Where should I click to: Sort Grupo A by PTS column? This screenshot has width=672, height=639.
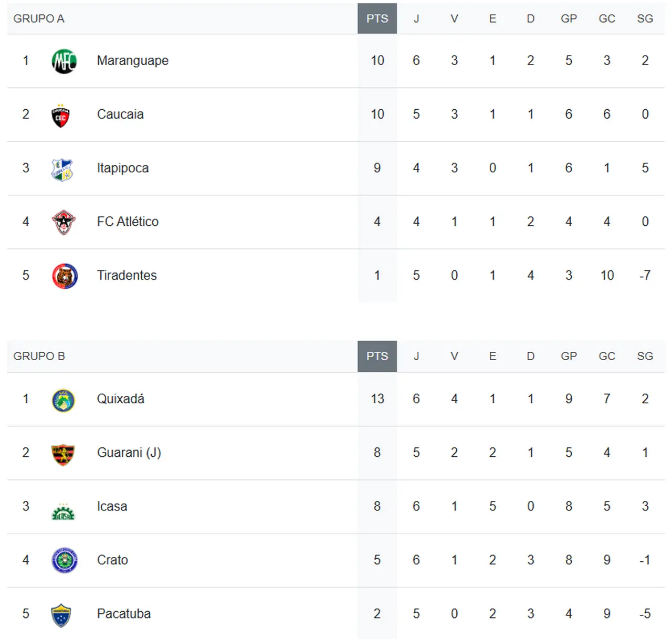coord(377,19)
